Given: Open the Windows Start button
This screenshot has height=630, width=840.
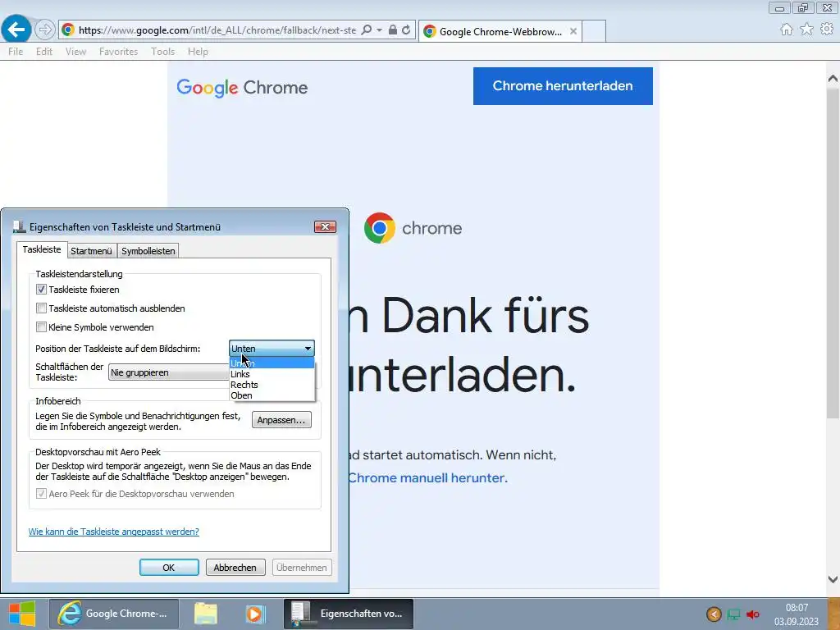Looking at the screenshot, I should coord(22,614).
